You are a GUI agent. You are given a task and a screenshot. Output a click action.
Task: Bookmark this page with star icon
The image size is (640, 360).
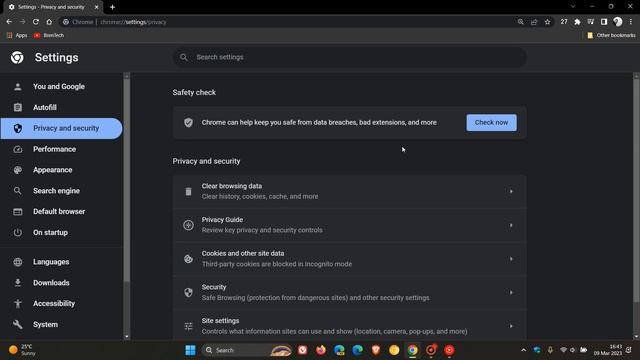547,22
